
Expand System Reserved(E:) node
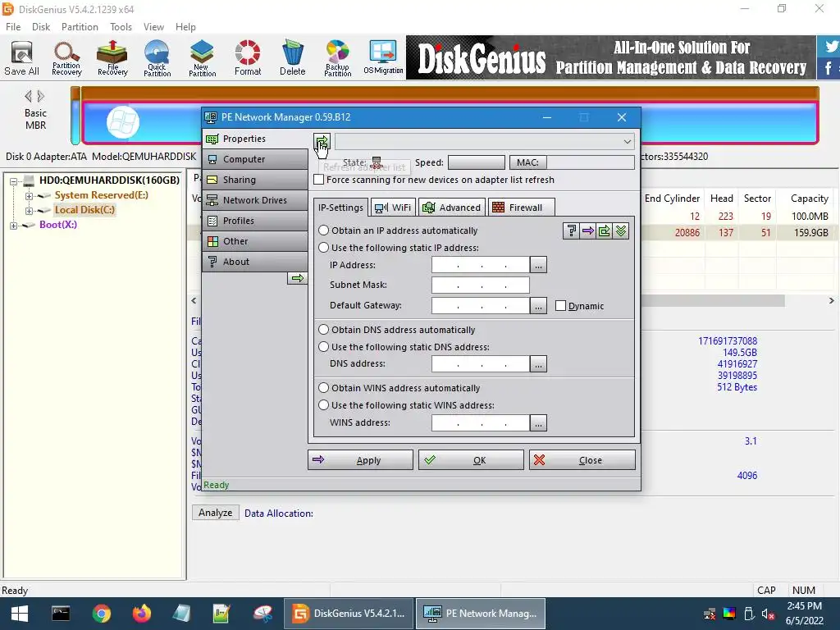29,196
